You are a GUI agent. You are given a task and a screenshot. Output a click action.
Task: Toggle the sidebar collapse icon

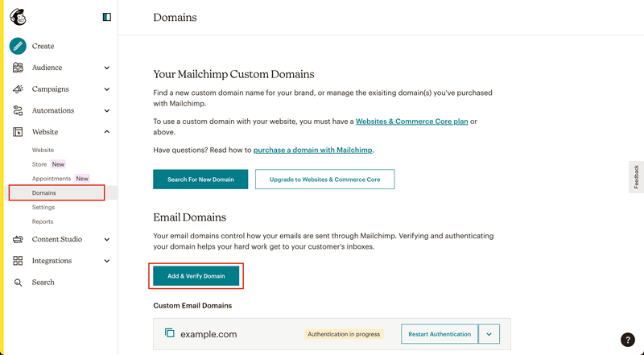107,17
